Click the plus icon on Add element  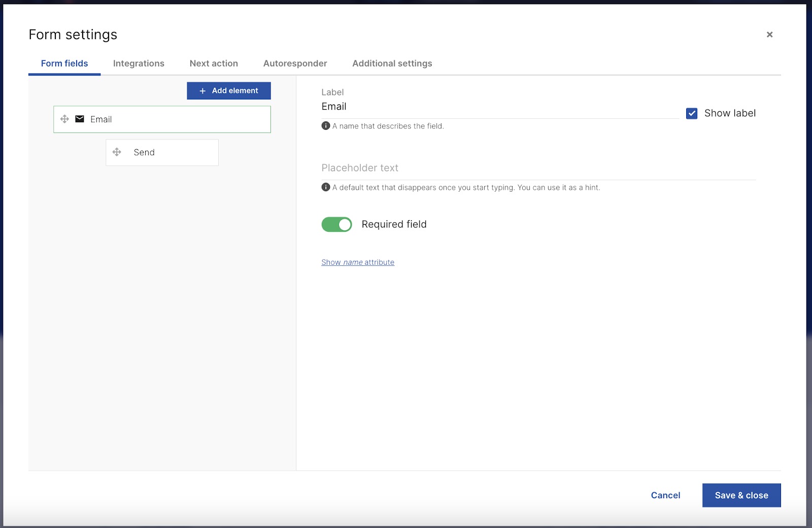click(x=202, y=90)
